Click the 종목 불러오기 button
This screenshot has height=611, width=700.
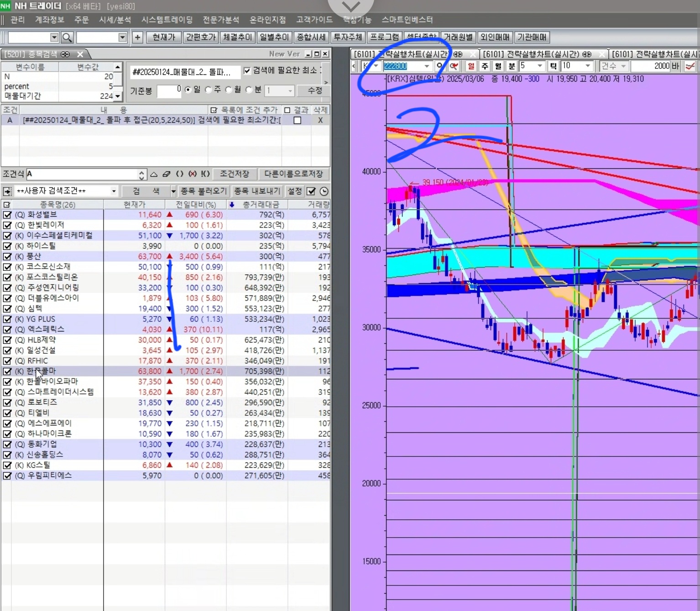pos(203,191)
